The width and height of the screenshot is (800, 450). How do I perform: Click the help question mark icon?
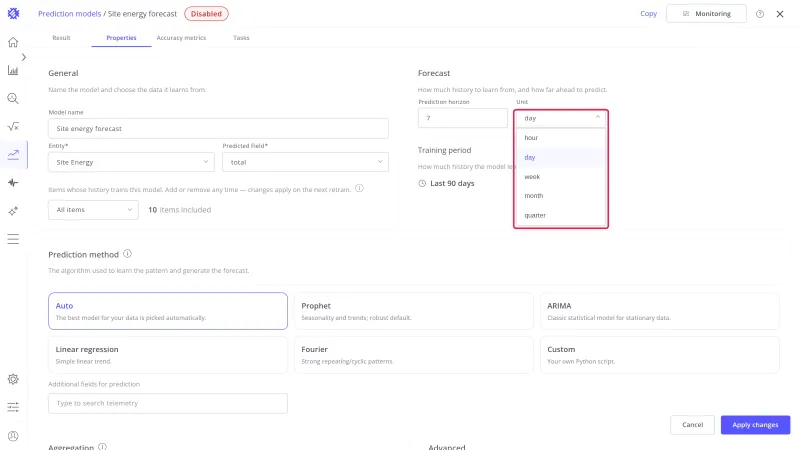[x=760, y=14]
